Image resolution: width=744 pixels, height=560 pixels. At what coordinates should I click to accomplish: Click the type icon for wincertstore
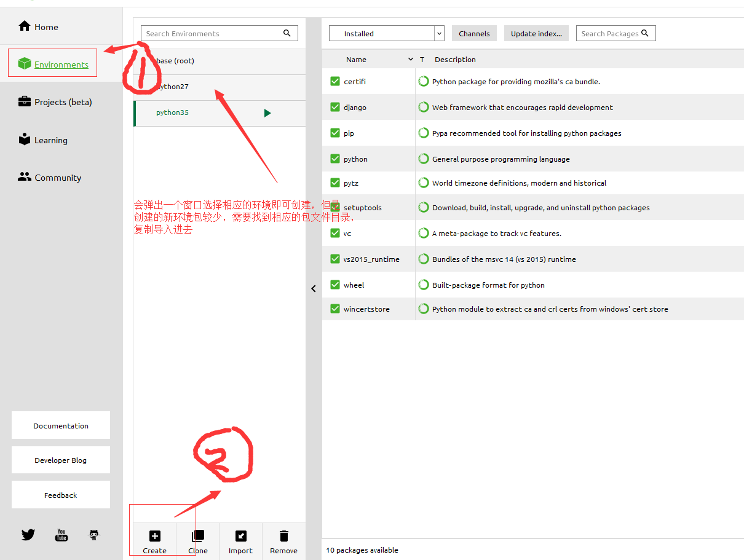click(424, 309)
